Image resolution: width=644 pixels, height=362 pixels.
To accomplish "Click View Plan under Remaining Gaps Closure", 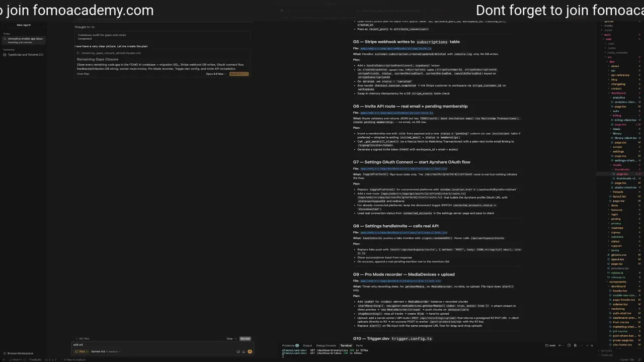I will [x=83, y=74].
